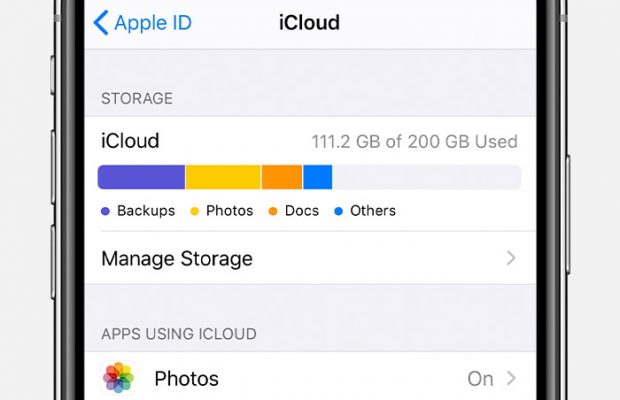Tap the 111.2 GB of 200 GB Used text
The height and width of the screenshot is (400, 620).
(414, 141)
